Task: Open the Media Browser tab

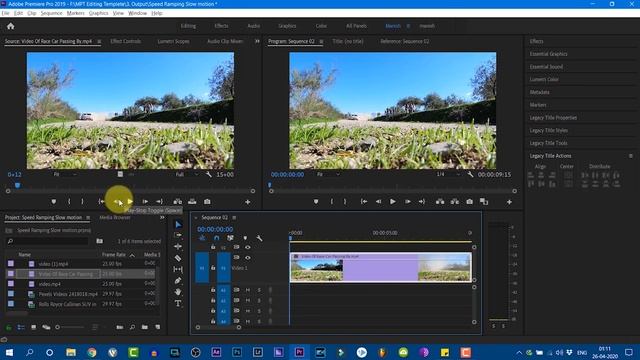Action: point(115,218)
